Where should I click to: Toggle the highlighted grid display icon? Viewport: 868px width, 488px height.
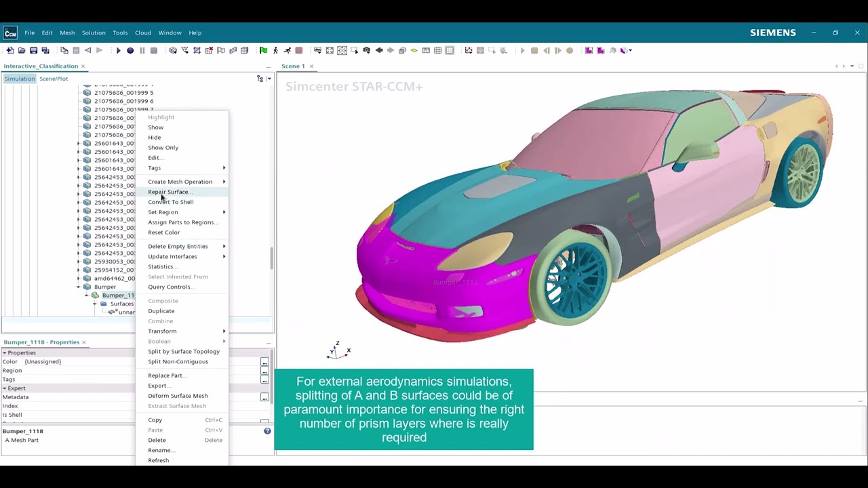coord(450,50)
